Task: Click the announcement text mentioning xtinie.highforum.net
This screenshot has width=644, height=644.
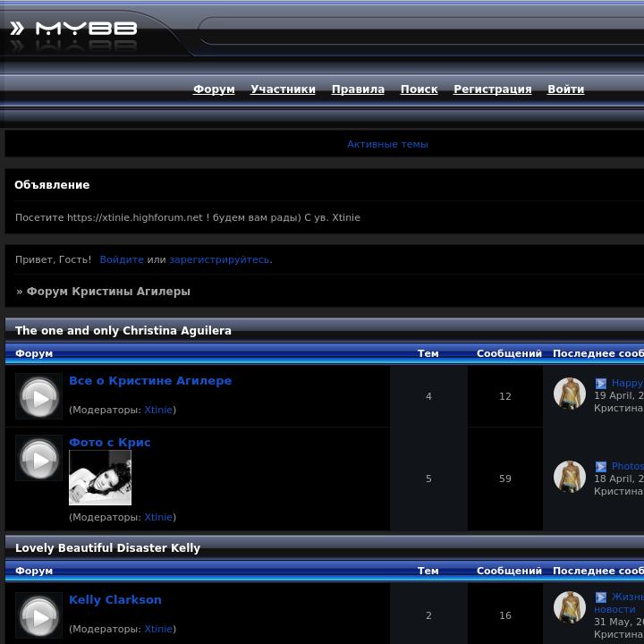Action: tap(188, 217)
